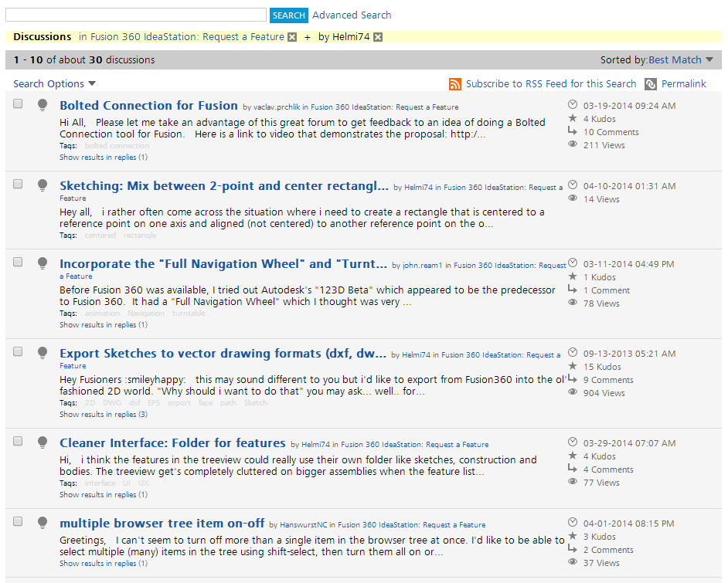Check the box for Export Sketches to vector

click(x=18, y=351)
